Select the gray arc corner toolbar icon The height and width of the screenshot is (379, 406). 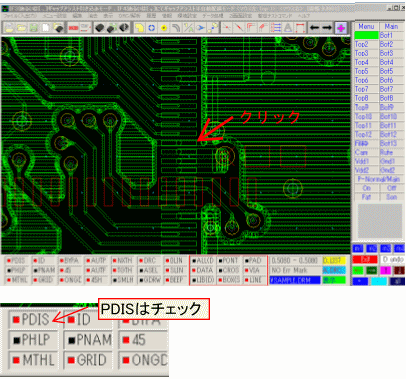pos(176,28)
